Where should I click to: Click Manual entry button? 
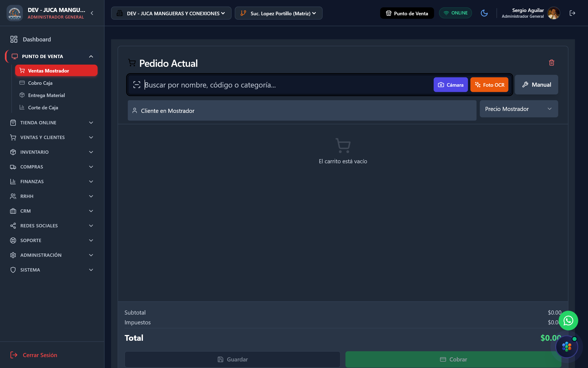point(537,85)
